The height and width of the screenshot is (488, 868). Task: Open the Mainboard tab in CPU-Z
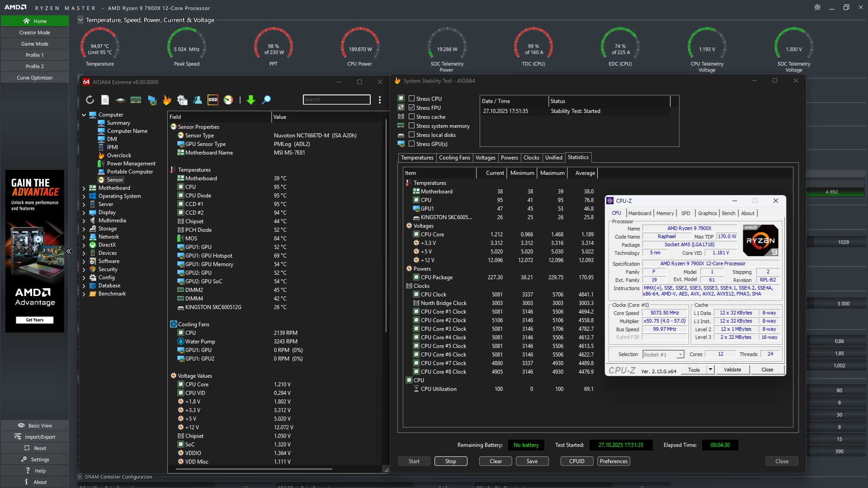tap(639, 213)
